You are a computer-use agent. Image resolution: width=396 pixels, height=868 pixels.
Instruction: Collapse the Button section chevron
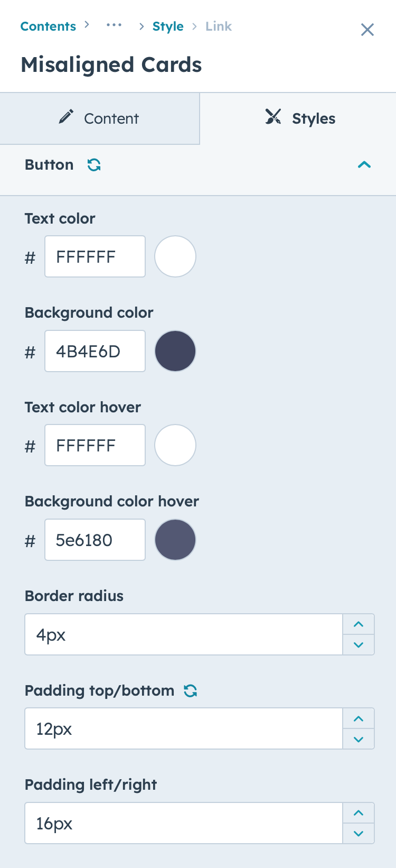pos(364,165)
